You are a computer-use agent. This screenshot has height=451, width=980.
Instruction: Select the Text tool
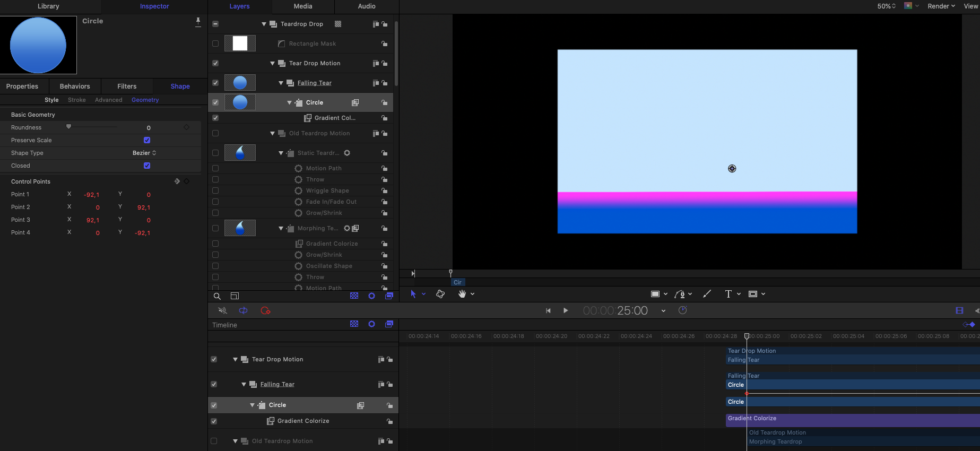point(728,294)
